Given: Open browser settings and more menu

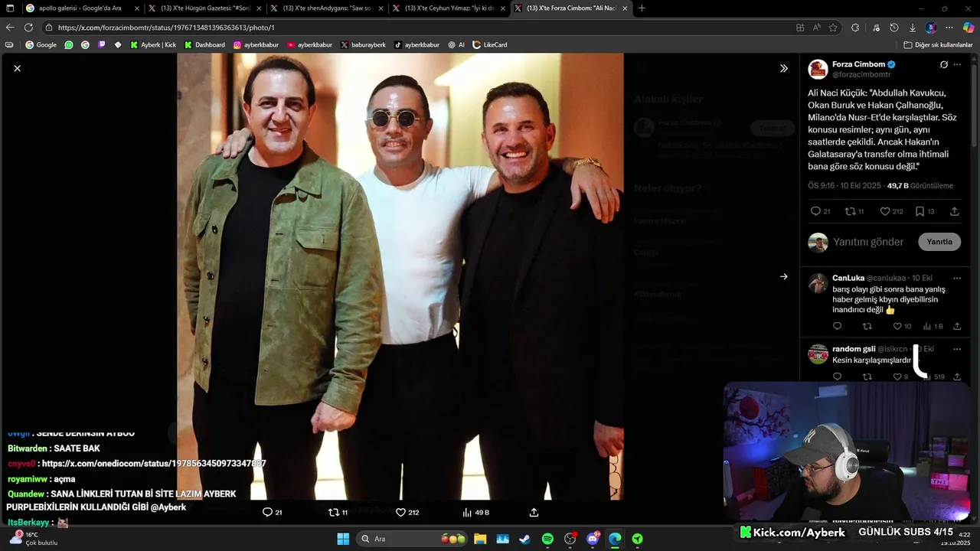Looking at the screenshot, I should [949, 28].
